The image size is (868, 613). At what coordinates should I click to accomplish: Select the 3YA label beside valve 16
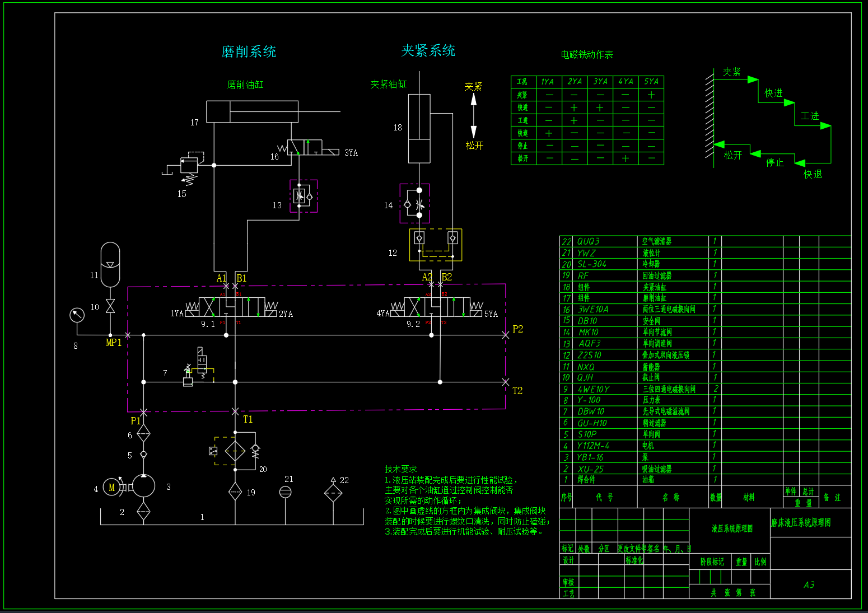pyautogui.click(x=351, y=152)
